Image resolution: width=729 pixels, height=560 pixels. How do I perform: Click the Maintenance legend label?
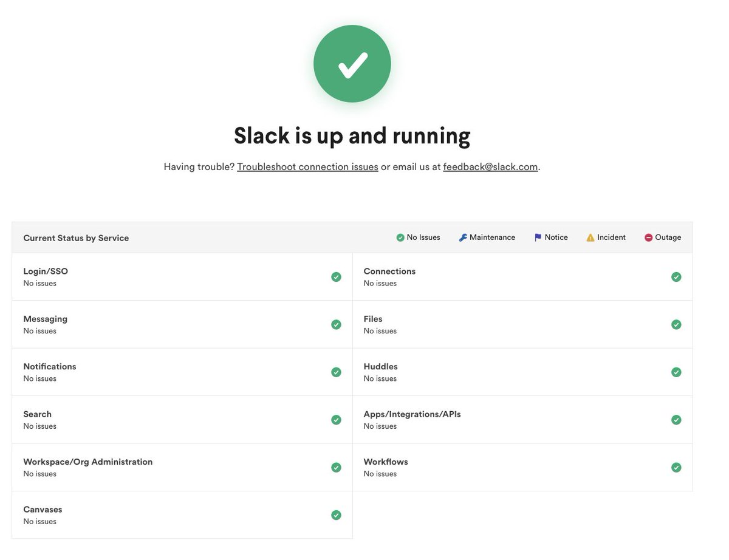coord(492,237)
